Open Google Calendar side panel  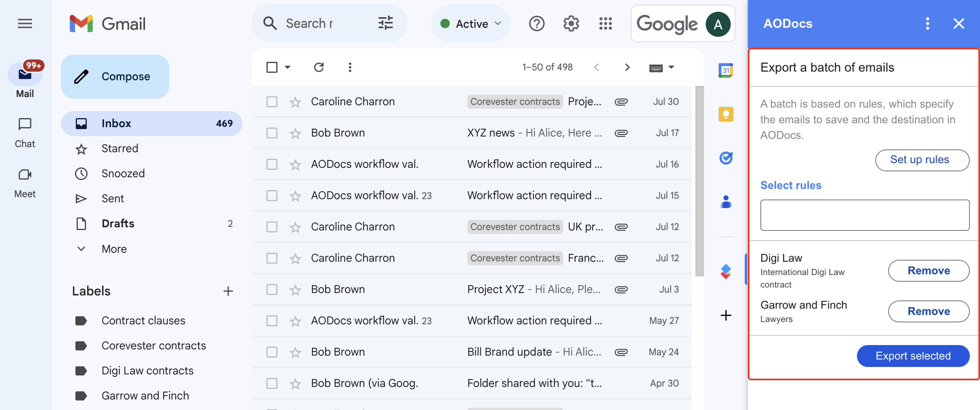726,70
